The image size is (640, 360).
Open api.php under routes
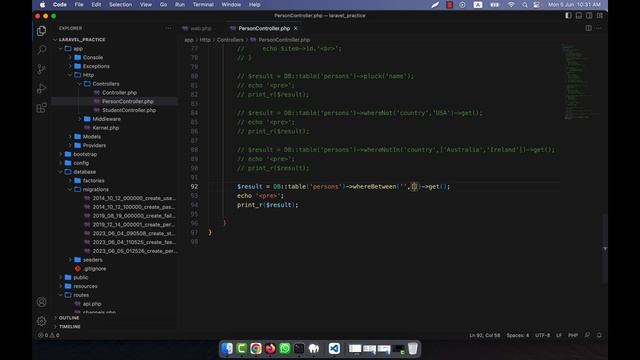92,304
